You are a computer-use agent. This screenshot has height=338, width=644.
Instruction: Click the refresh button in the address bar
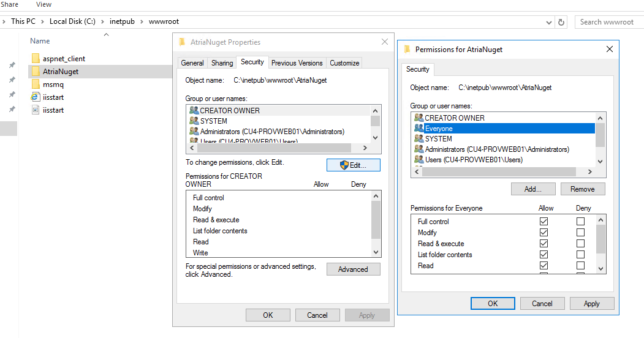[561, 22]
